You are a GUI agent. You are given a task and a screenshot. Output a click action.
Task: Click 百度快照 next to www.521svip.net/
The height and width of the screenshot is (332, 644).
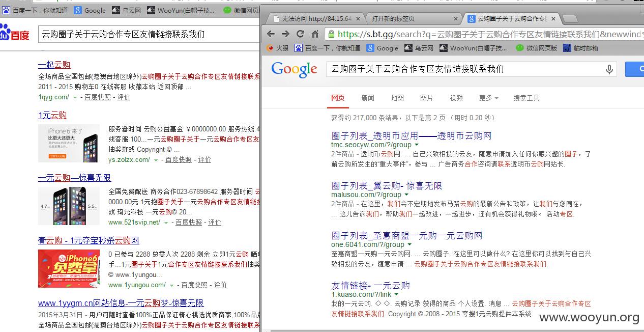tap(189, 222)
